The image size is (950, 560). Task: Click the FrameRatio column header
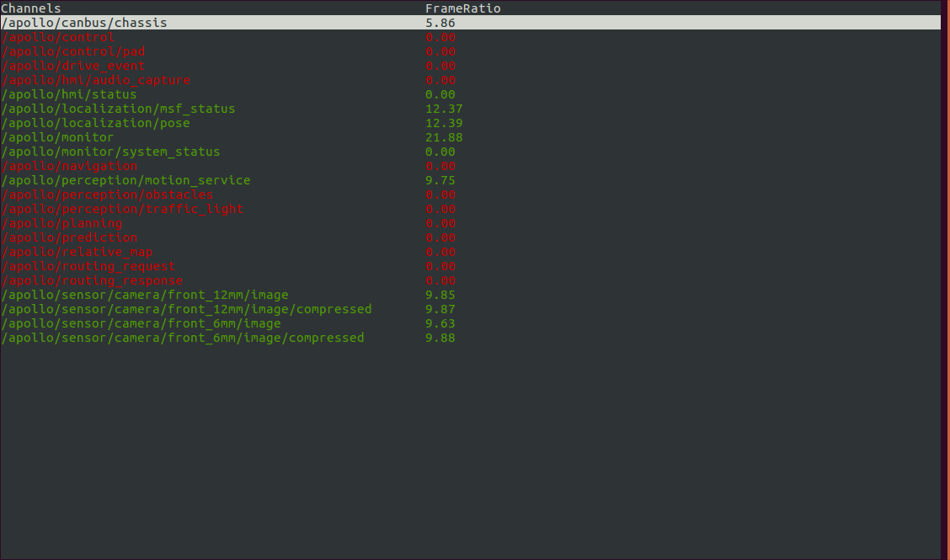click(463, 8)
